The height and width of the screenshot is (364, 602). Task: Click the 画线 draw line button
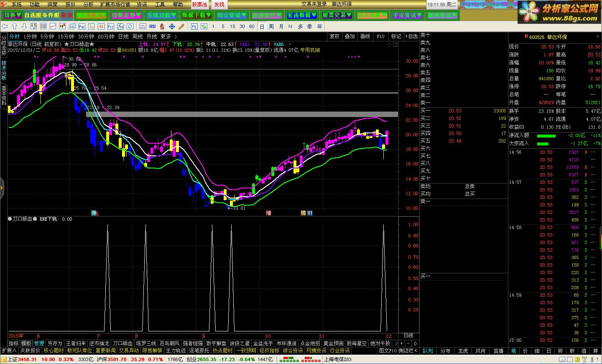click(365, 36)
